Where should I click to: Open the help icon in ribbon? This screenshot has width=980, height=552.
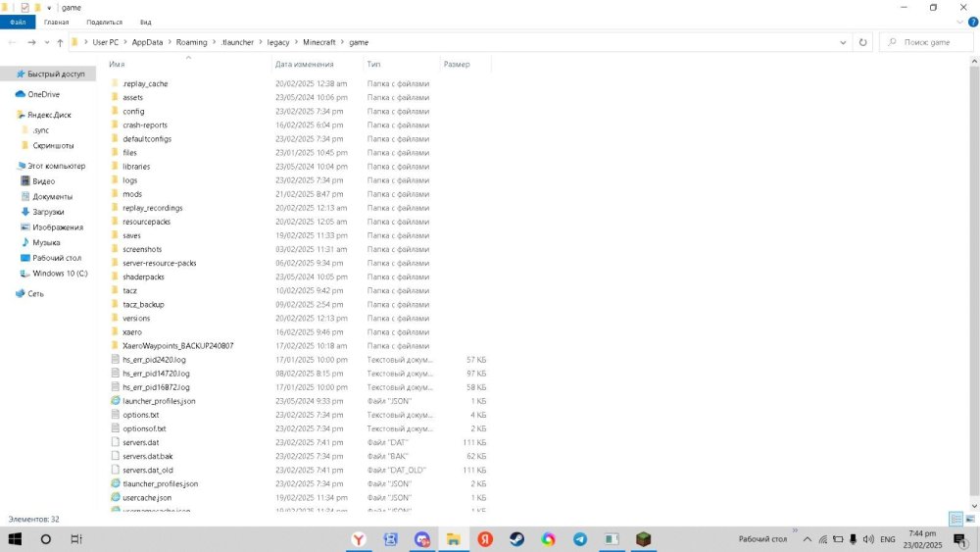tap(972, 22)
